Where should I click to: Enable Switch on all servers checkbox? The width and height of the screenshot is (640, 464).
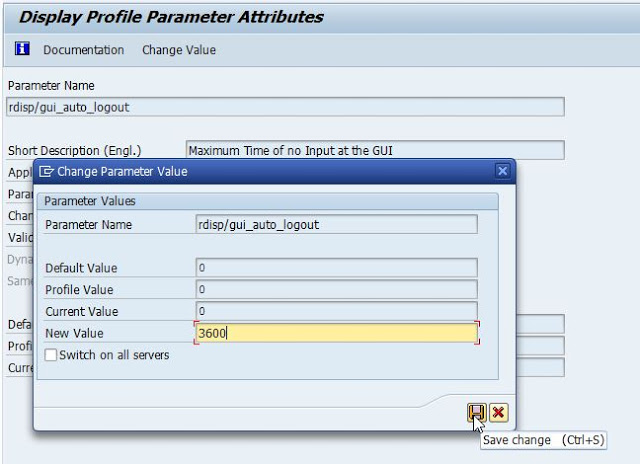[51, 355]
